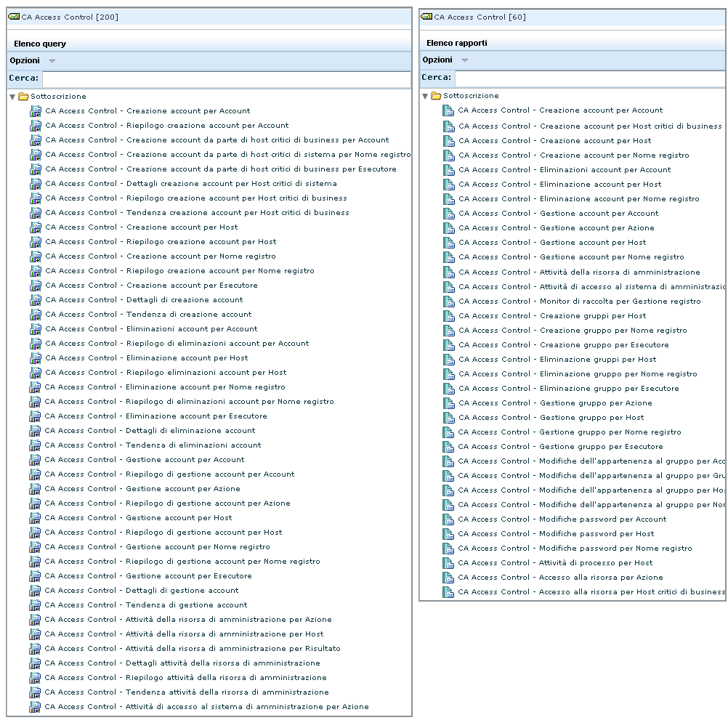Click report icon beside "Creazione gruppi per Host"

pos(447,315)
